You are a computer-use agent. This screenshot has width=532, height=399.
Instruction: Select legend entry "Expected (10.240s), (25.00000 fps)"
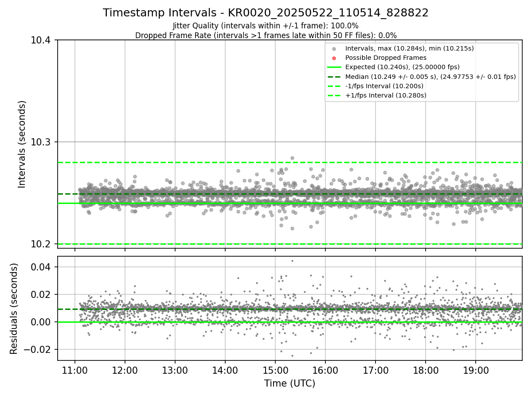coord(403,67)
